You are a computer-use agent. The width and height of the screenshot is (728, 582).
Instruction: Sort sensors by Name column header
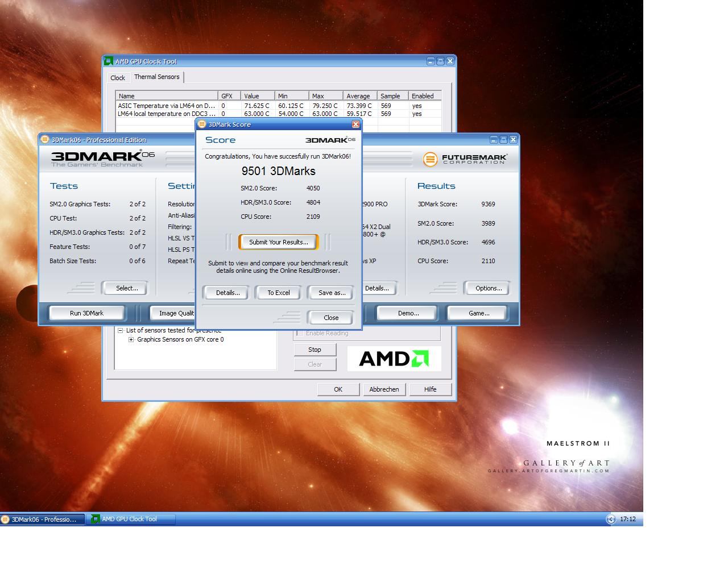pyautogui.click(x=167, y=96)
